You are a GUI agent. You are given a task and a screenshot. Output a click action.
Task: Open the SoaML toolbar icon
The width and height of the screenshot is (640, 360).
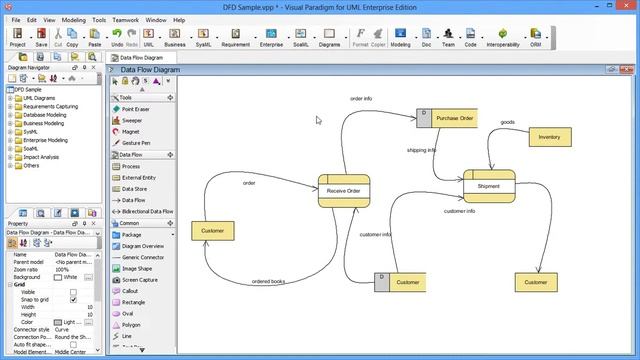click(301, 37)
